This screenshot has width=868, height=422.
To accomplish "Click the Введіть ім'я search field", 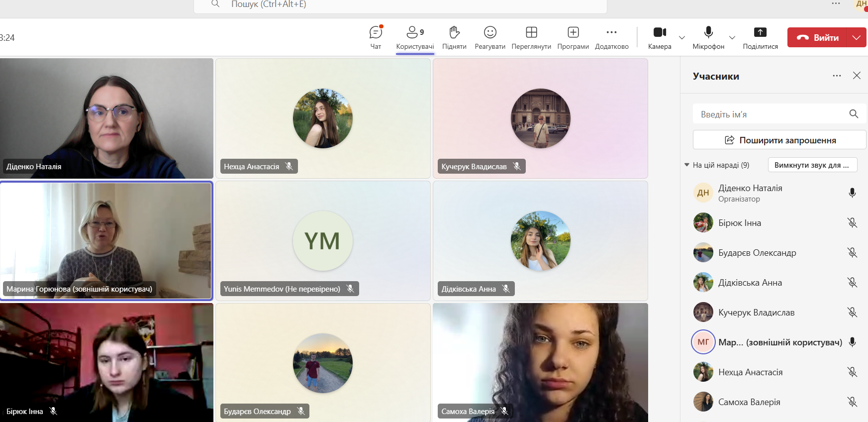I will click(x=771, y=114).
